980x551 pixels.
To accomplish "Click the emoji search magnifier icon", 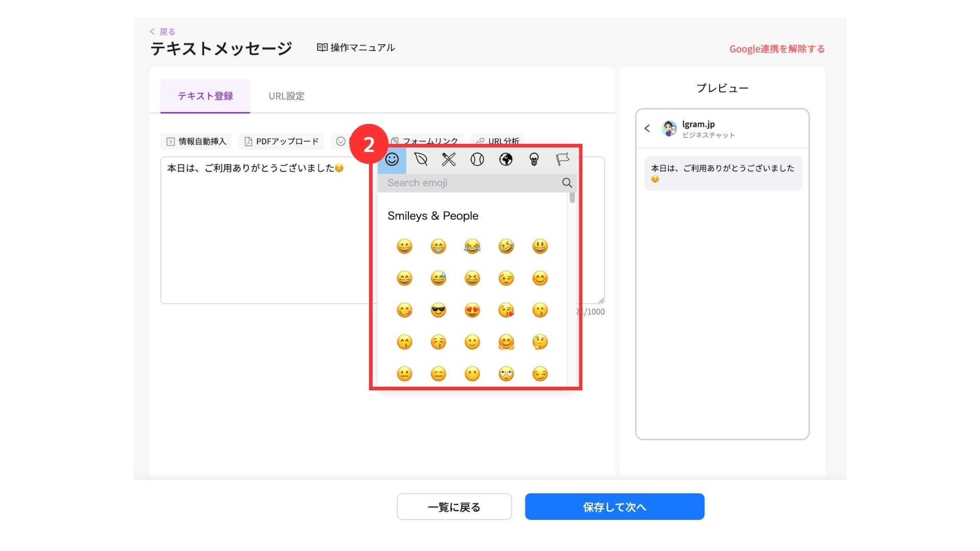I will point(567,183).
